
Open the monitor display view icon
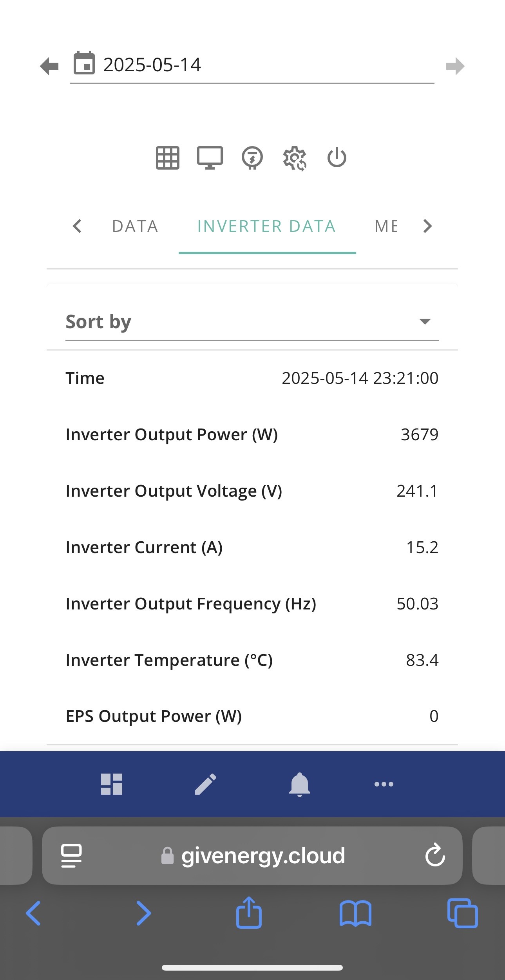point(210,158)
